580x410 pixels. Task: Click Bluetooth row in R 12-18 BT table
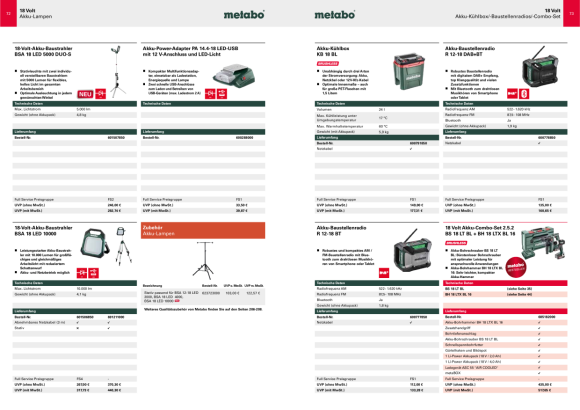(x=377, y=300)
